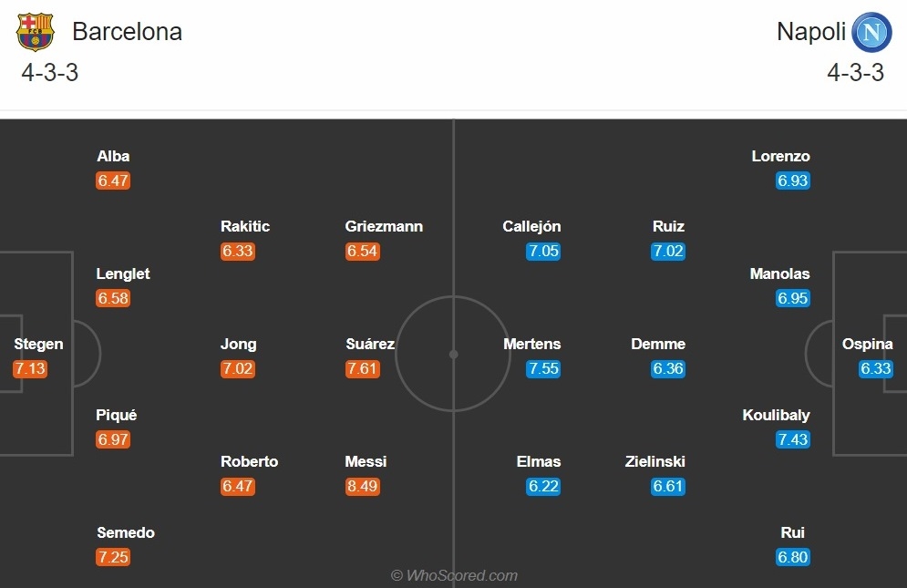This screenshot has height=588, width=907.
Task: Select Stegen's 7.13 rating badge
Action: [x=29, y=368]
